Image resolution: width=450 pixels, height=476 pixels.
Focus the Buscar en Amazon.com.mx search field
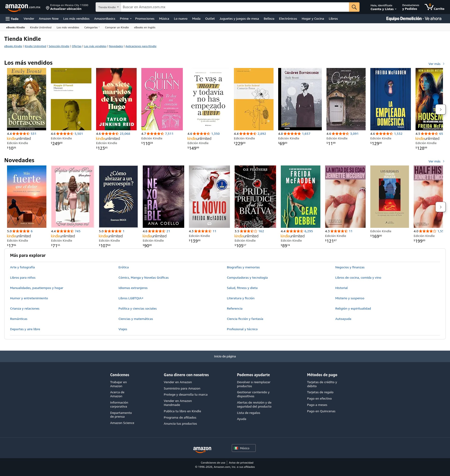click(235, 7)
